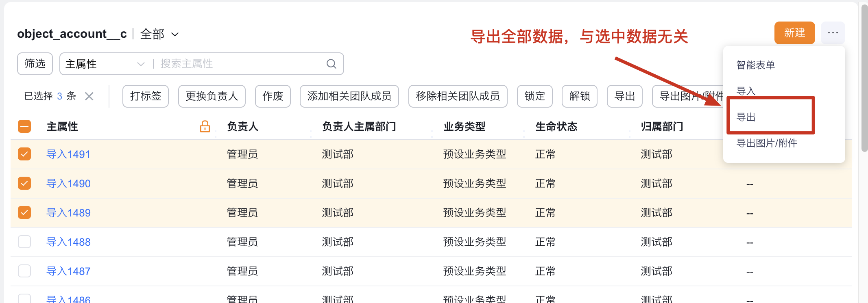Click the 更换负责人 button
868x303 pixels.
212,96
